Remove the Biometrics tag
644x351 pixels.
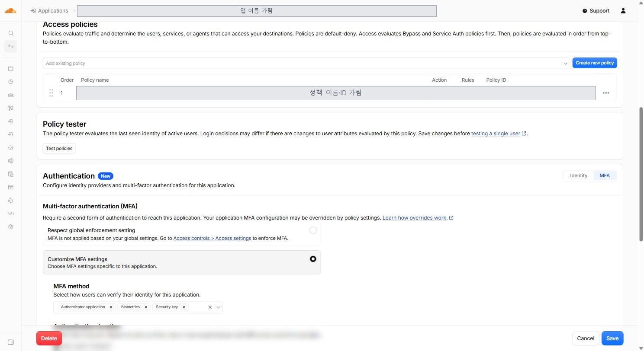tap(146, 307)
